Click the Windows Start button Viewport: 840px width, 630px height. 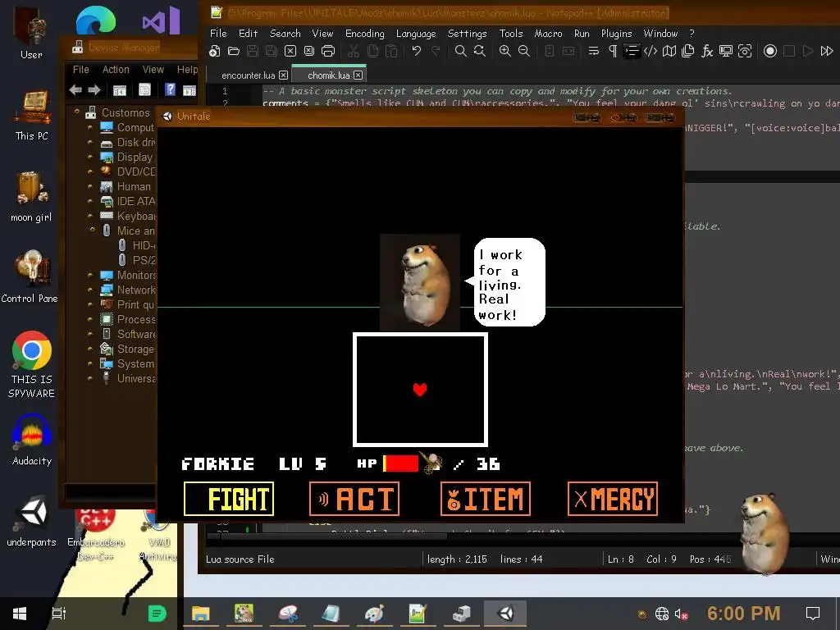(20, 614)
